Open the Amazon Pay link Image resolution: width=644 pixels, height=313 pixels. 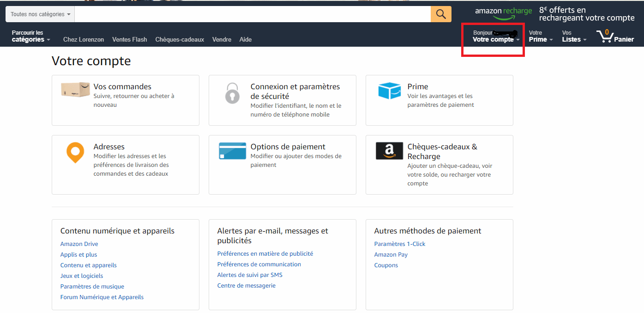click(391, 255)
